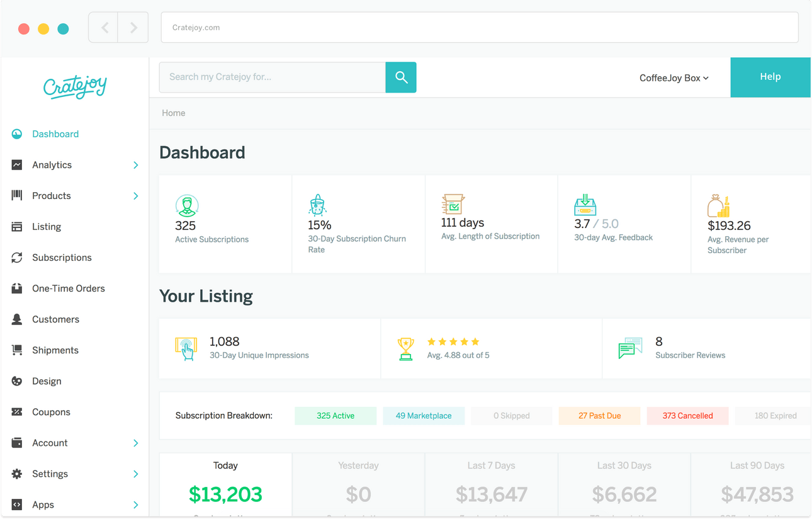Open Subscriptions in the sidebar
812x519 pixels.
pyautogui.click(x=62, y=258)
